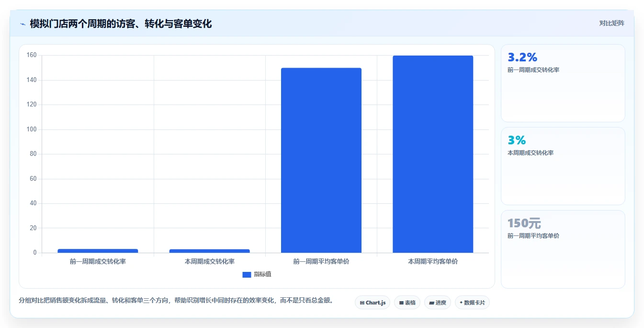Image resolution: width=644 pixels, height=328 pixels.
Task: Click the 前一周期平均客单价 bar
Action: tap(321, 160)
